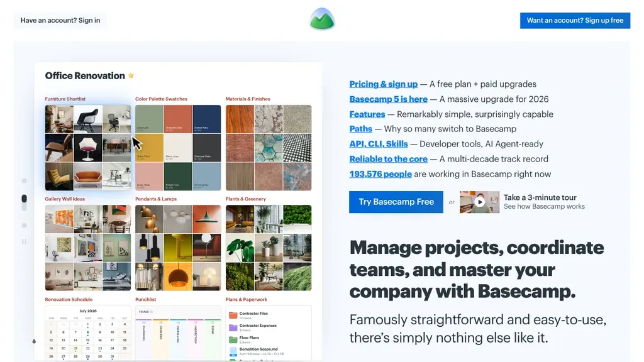Click the July 2026 calendar title

click(x=88, y=311)
